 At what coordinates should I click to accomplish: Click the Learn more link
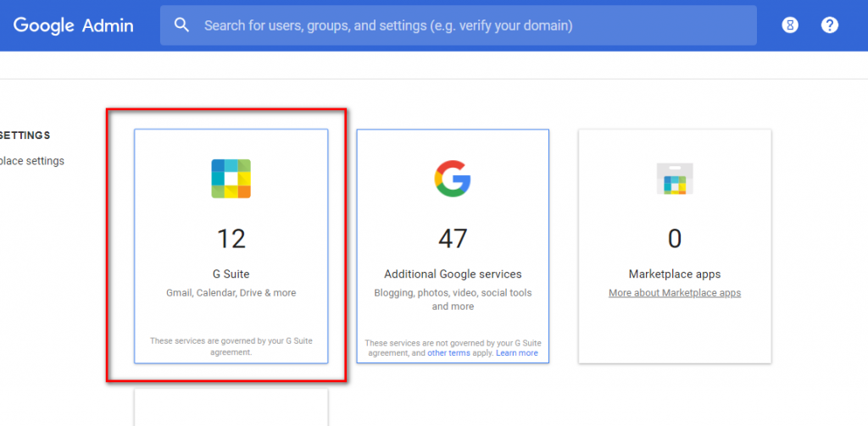point(516,353)
